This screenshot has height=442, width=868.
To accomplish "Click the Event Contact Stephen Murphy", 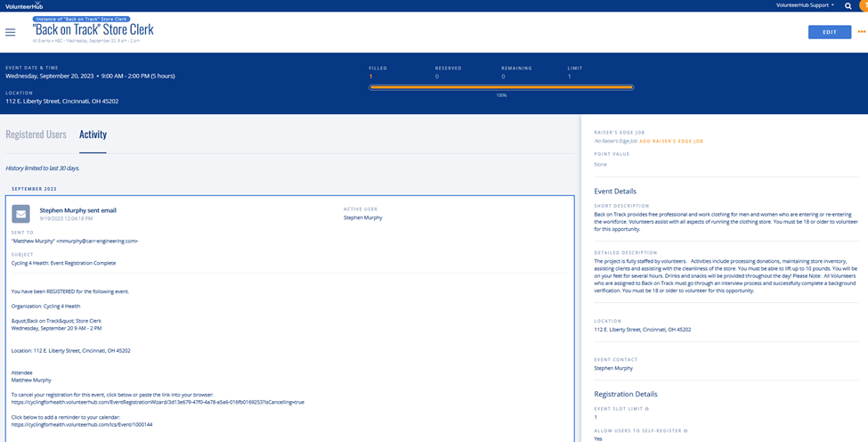I will pyautogui.click(x=613, y=368).
